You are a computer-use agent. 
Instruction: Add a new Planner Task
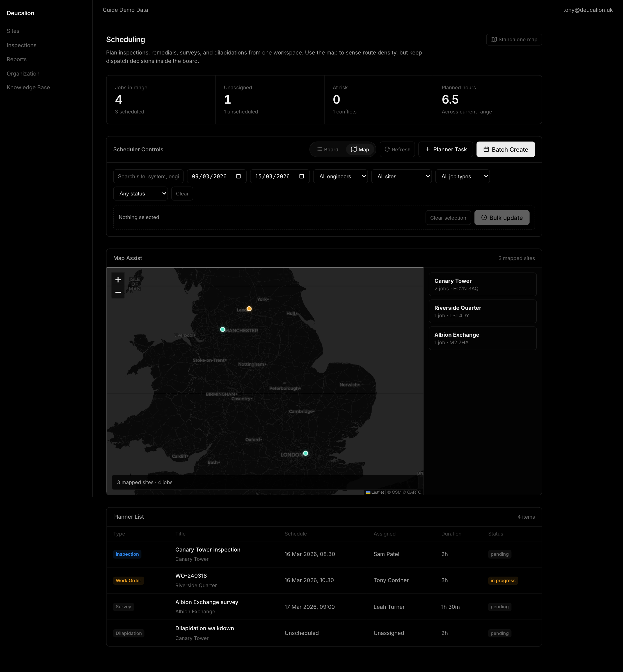tap(445, 149)
